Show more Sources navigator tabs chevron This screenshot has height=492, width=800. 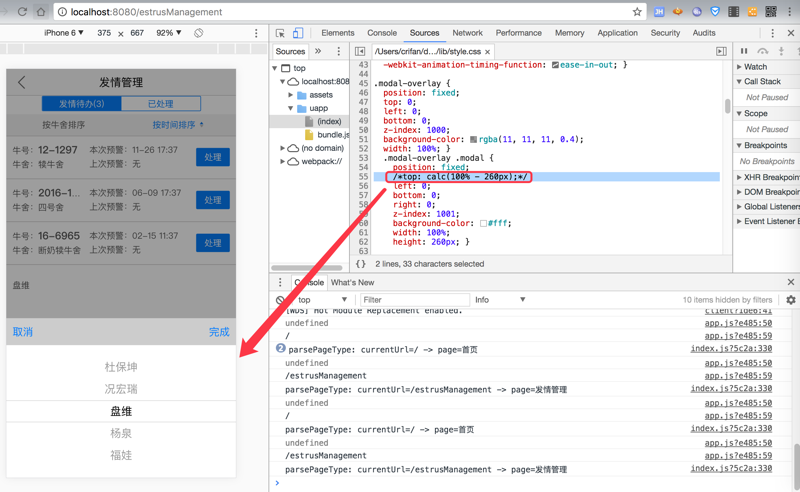coord(318,51)
